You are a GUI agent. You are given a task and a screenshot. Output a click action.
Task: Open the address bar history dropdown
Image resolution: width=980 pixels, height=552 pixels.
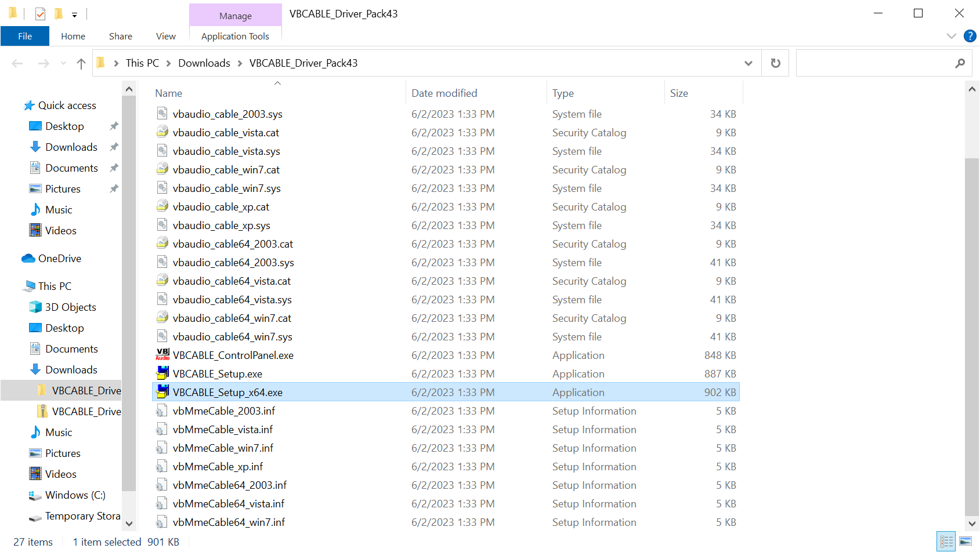[x=748, y=63]
